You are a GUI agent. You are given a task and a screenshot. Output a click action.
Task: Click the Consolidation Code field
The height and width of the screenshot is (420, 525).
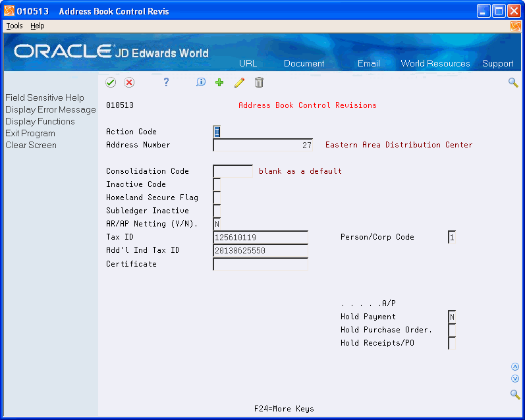tap(233, 171)
